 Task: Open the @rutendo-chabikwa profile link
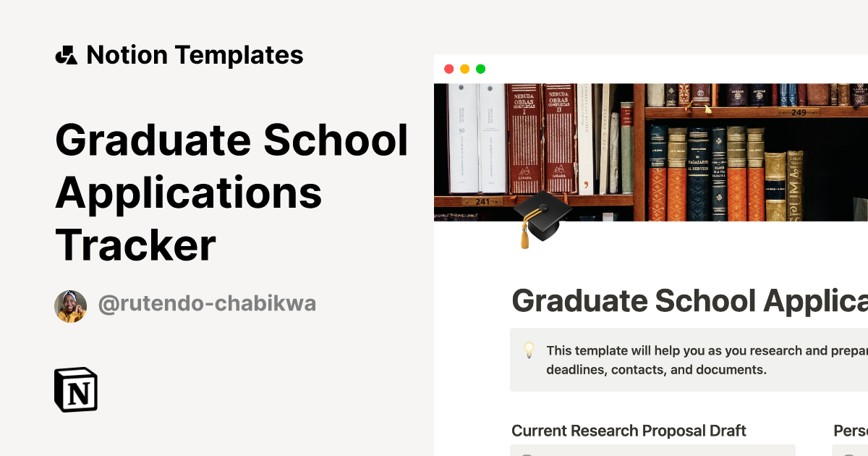coord(206,303)
